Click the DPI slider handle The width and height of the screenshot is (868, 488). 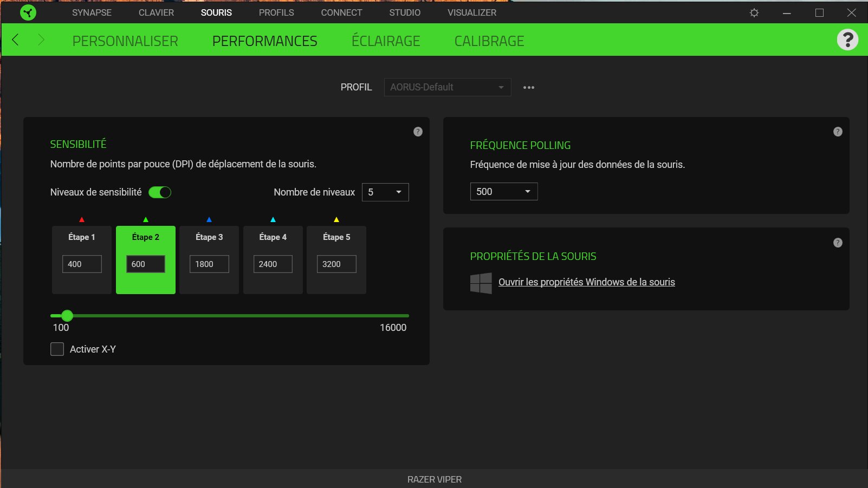[x=67, y=315]
